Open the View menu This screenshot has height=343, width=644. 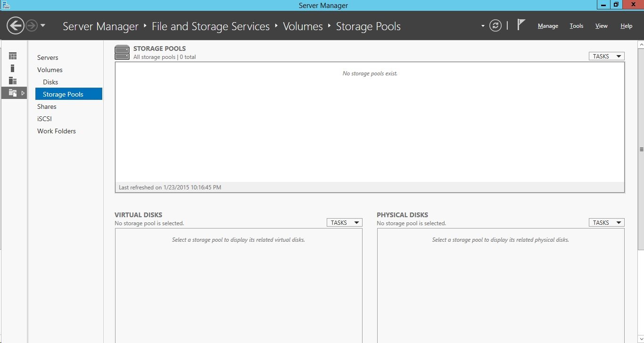(x=601, y=26)
